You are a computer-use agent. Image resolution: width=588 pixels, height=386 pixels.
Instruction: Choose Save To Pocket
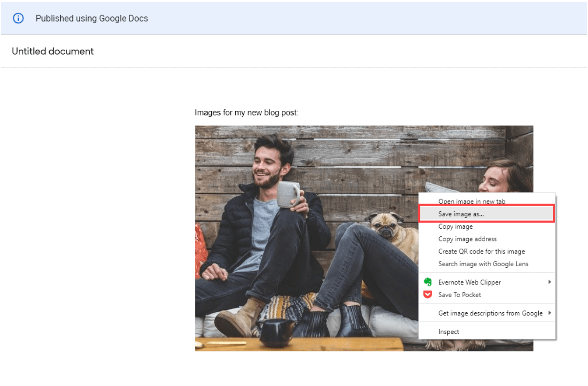(460, 294)
